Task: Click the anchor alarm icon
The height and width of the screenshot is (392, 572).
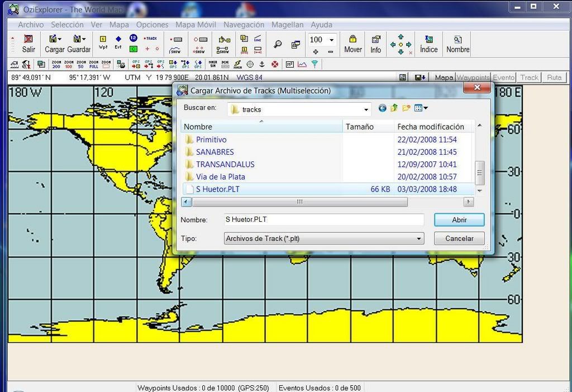Action: coord(261,65)
